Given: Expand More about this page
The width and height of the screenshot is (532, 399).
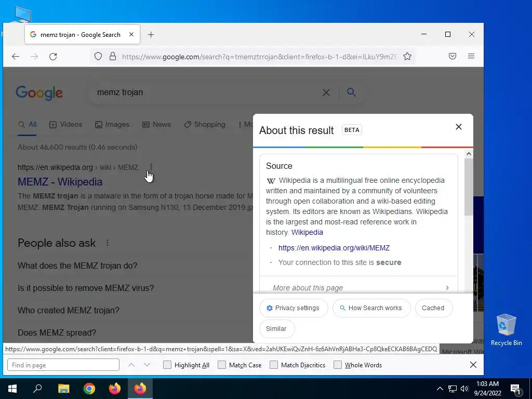Looking at the screenshot, I should [x=358, y=288].
